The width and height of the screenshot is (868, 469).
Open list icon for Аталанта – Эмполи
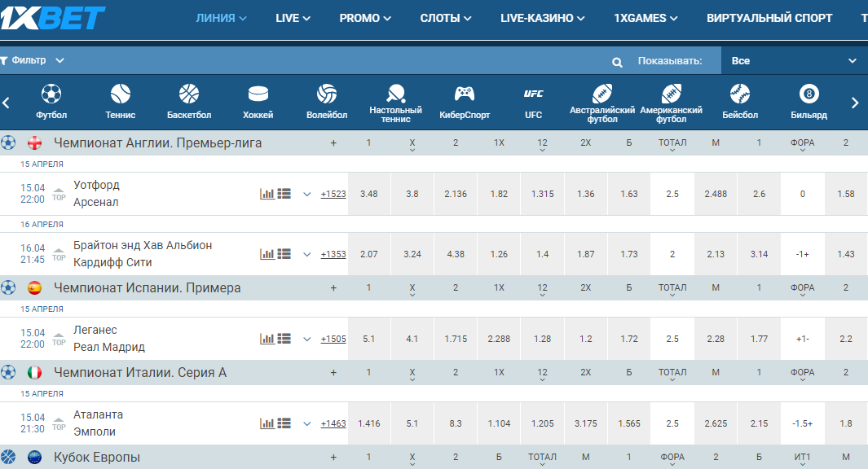click(x=284, y=423)
